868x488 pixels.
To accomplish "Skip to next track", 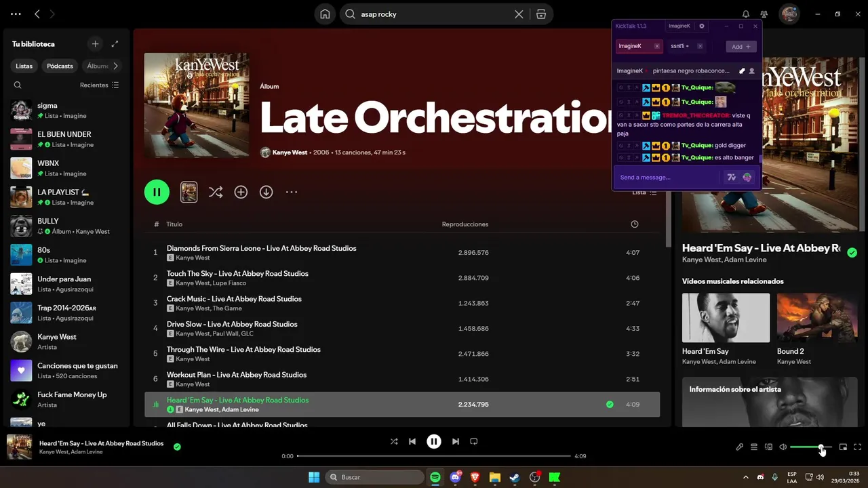I will pyautogui.click(x=456, y=441).
